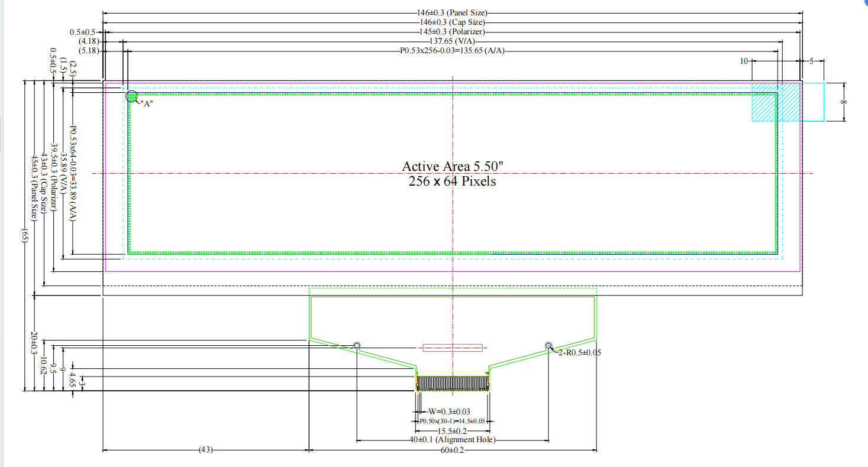The height and width of the screenshot is (467, 868).
Task: Click the "P0.53x256-0.03=135.65 (A/A)" label
Action: click(x=453, y=51)
